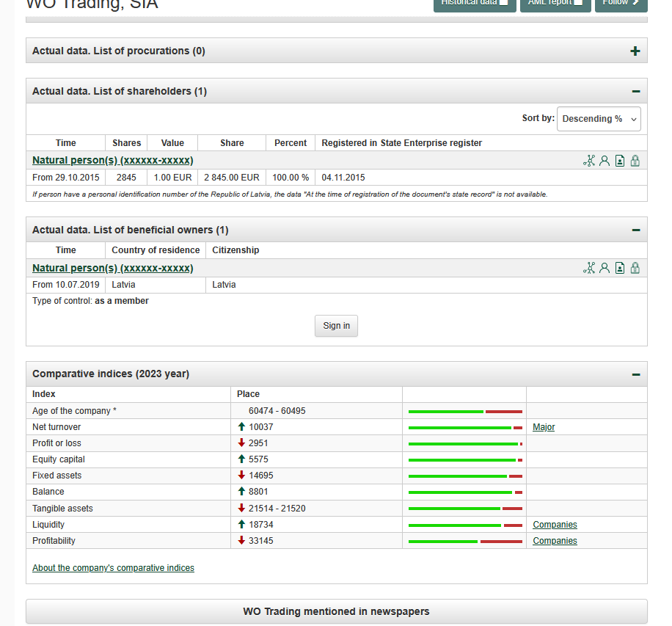
Task: Click the Percent column header
Action: 291,143
